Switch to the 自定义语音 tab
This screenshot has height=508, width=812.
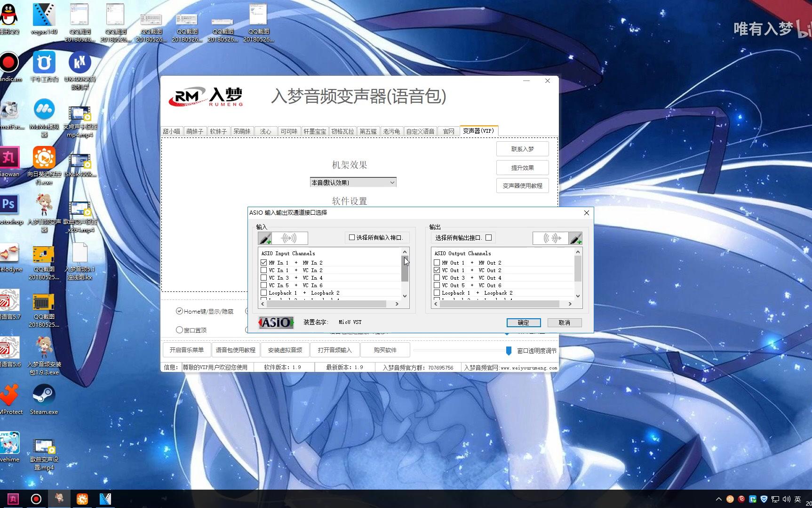[x=420, y=131]
